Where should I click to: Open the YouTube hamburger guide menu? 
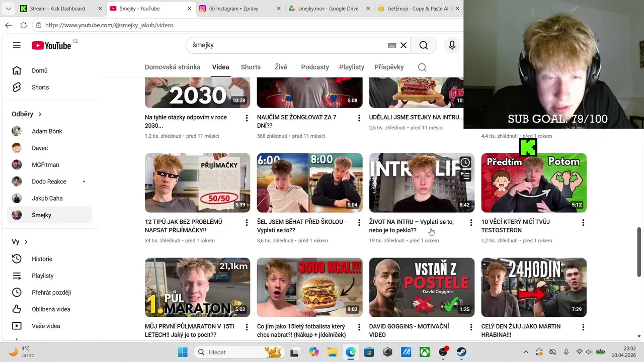point(17,45)
